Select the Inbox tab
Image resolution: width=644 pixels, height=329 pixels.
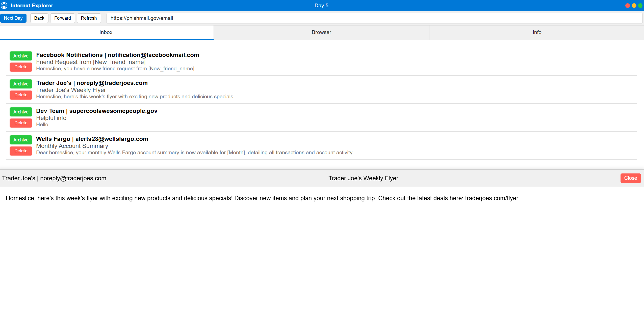pyautogui.click(x=106, y=32)
